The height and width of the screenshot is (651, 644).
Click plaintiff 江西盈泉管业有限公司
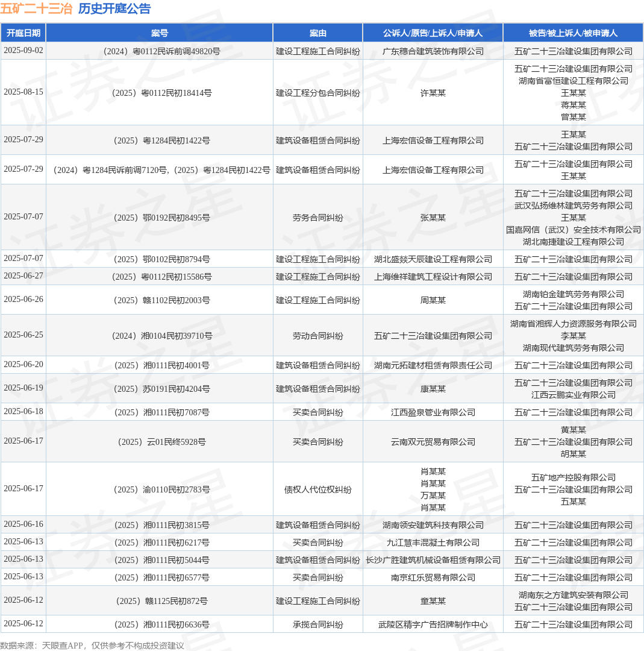(433, 413)
